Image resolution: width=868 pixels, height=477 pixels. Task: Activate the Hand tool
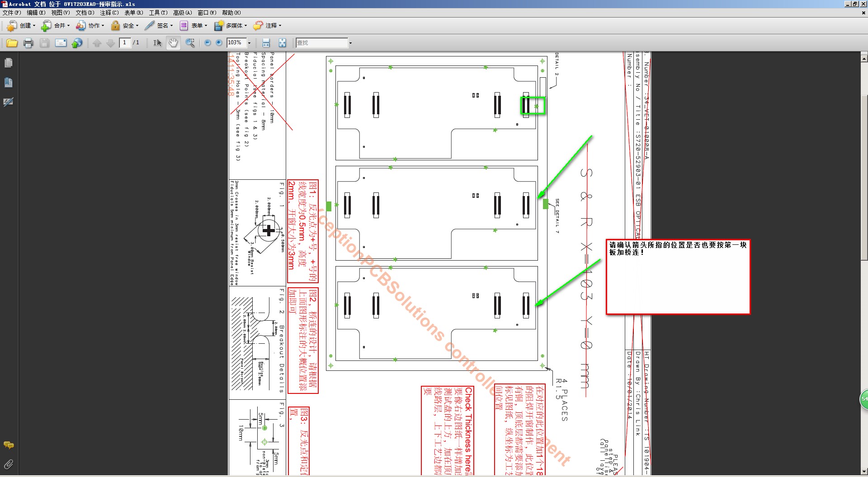(173, 43)
